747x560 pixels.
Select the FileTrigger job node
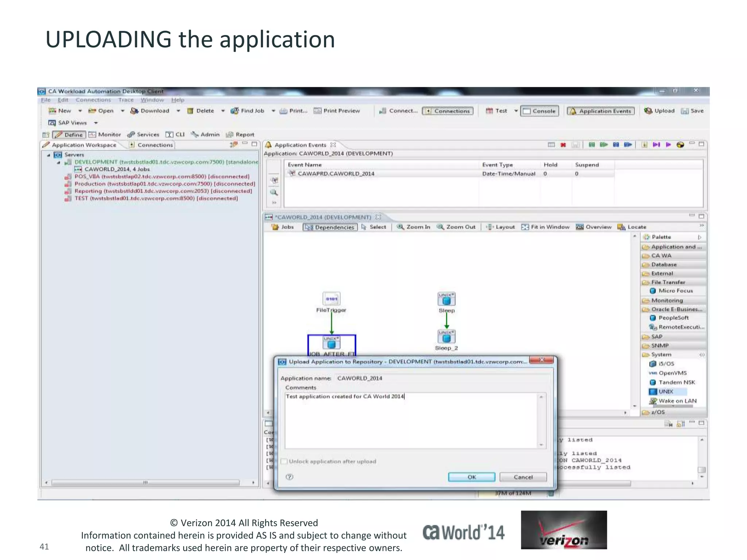click(331, 299)
